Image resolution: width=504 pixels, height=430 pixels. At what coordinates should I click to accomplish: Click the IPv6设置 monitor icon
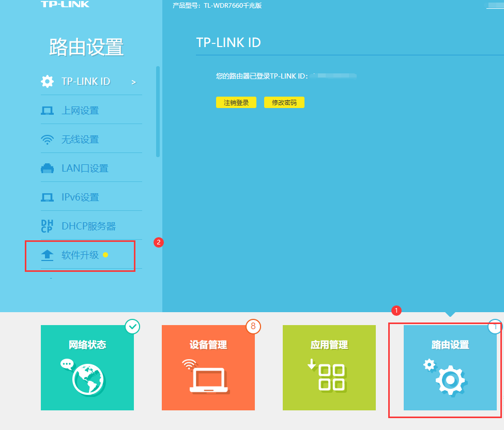[x=47, y=197]
